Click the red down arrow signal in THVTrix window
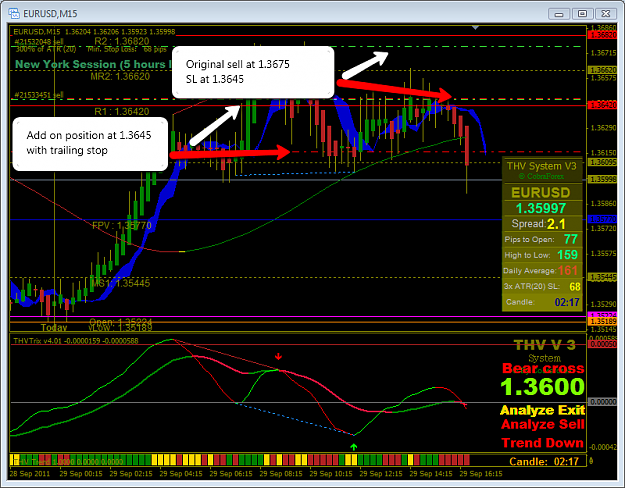The image size is (625, 488). click(x=278, y=356)
